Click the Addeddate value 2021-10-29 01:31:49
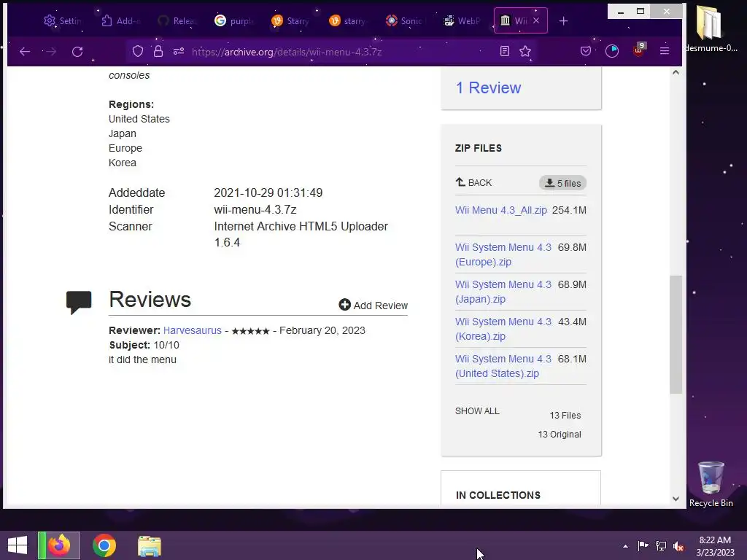747x560 pixels. click(x=268, y=192)
